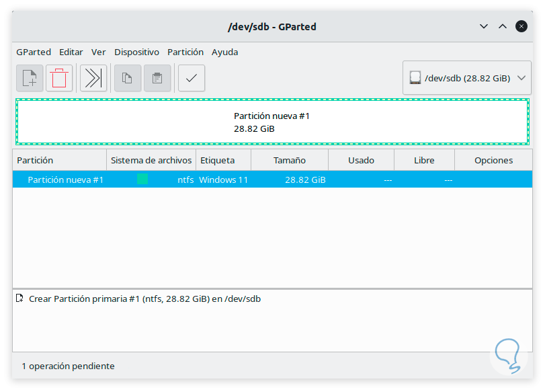The width and height of the screenshot is (545, 392).
Task: Click the disk icon in device selector
Action: coord(415,78)
